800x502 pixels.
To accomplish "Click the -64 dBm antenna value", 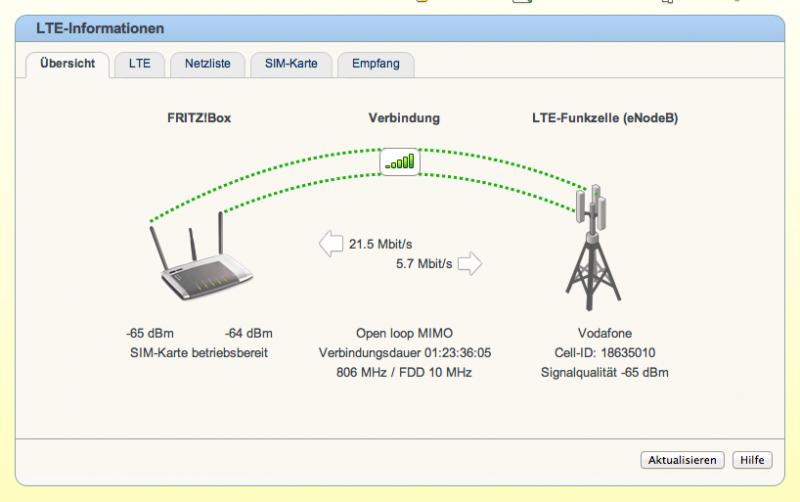I will (248, 333).
